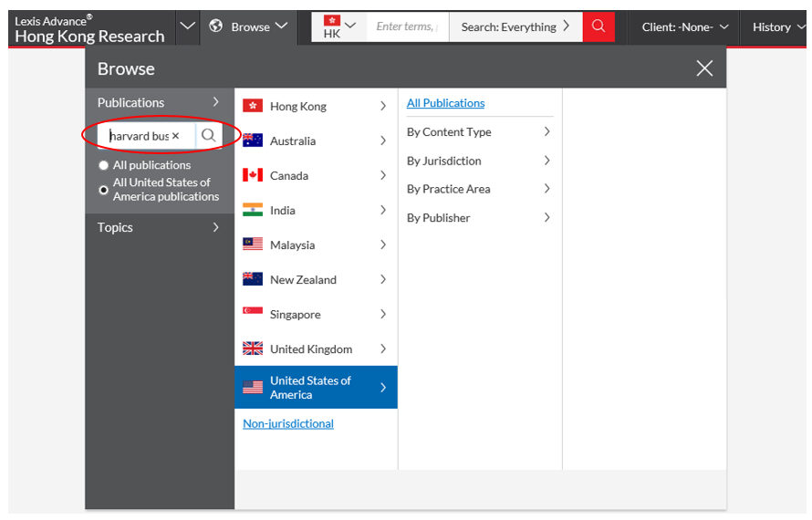Click the Hong Kong flag icon
The width and height of the screenshot is (812, 520).
pos(253,106)
